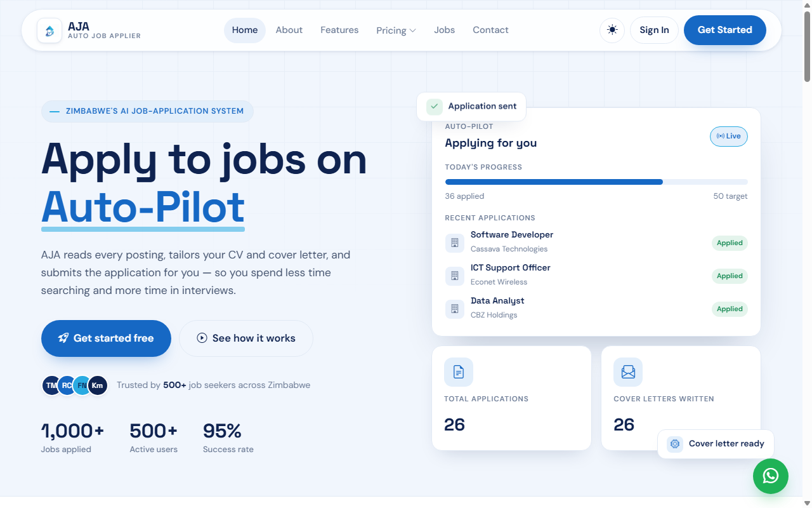Expand the Pricing dropdown menu
The height and width of the screenshot is (508, 812).
(x=396, y=30)
